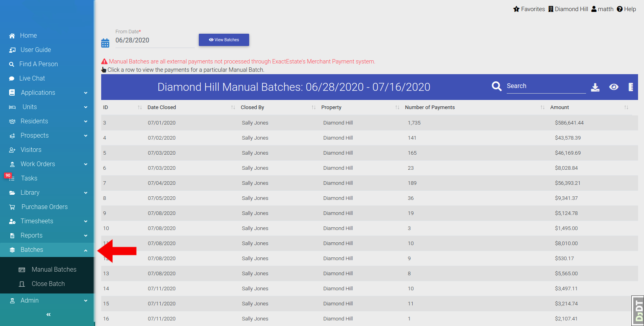Click the Diamond Hill property selector
The image size is (644, 326).
click(x=568, y=9)
